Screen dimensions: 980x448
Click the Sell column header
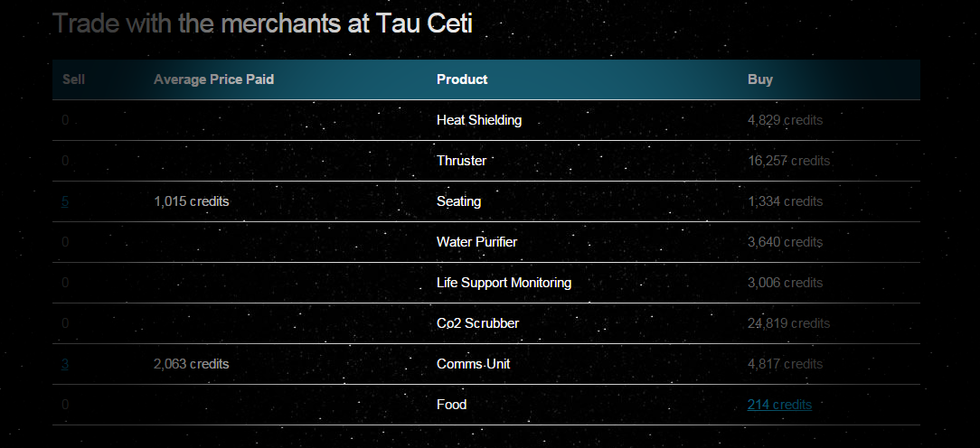(x=74, y=79)
